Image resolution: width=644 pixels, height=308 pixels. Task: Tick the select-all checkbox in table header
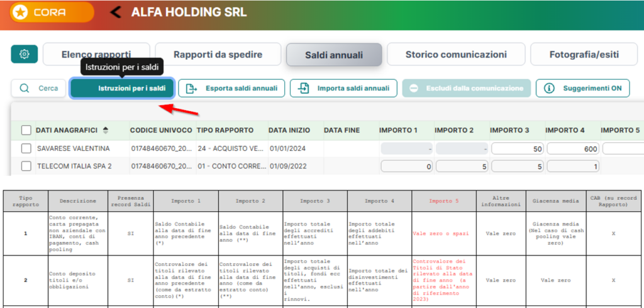click(x=26, y=130)
